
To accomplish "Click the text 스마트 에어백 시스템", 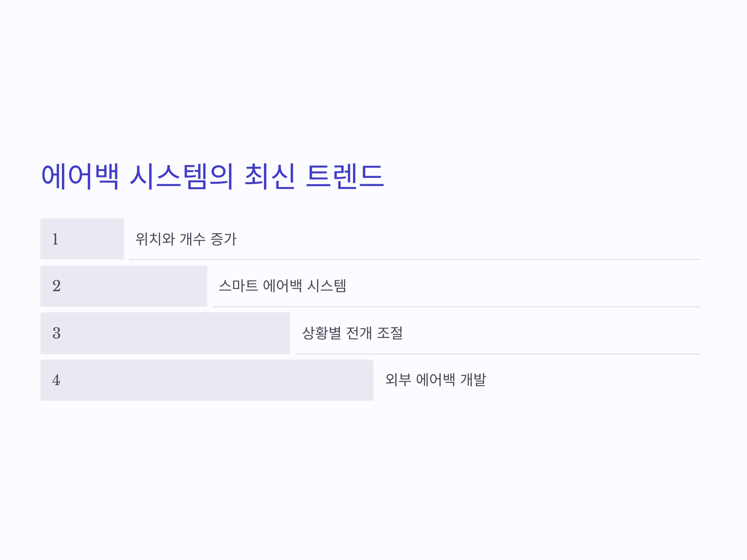I will pyautogui.click(x=283, y=286).
